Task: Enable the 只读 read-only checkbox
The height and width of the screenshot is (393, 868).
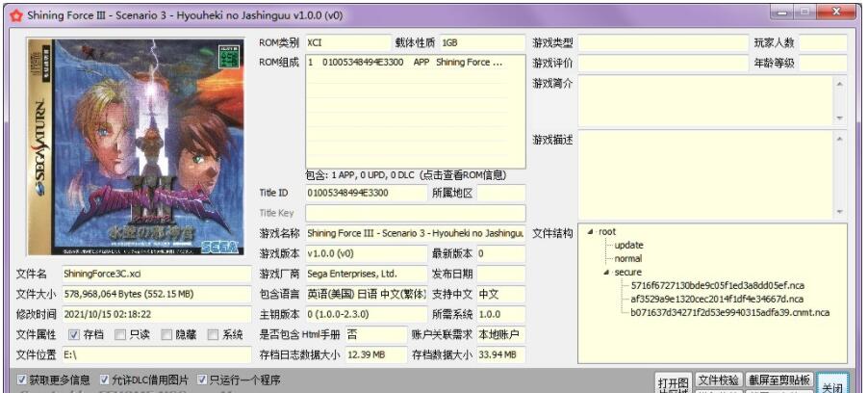Action: (x=120, y=335)
